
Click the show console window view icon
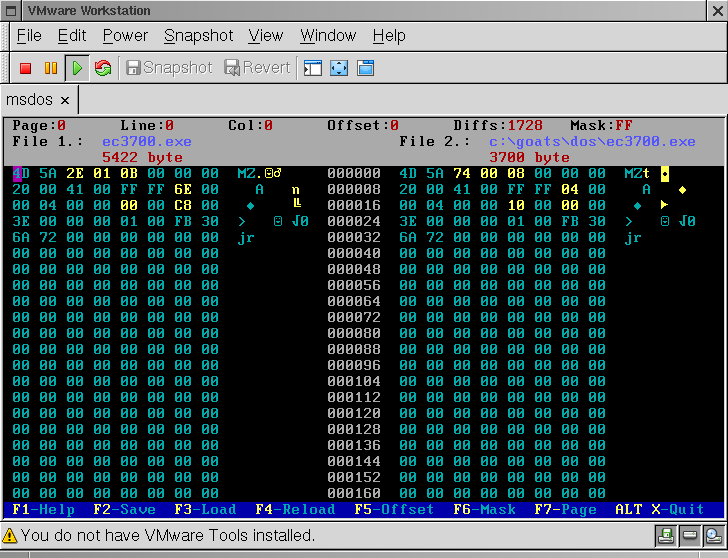tap(313, 68)
